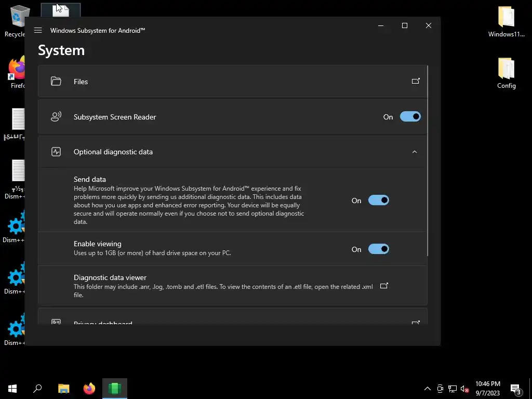Viewport: 532px width, 399px height.
Task: Open File Explorer from the taskbar
Action: [x=63, y=389]
